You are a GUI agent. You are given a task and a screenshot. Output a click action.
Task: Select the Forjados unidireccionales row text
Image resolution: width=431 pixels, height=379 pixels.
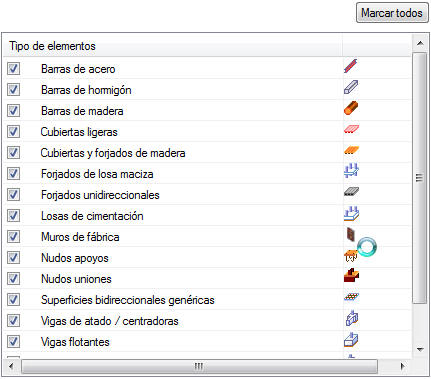[x=100, y=195]
